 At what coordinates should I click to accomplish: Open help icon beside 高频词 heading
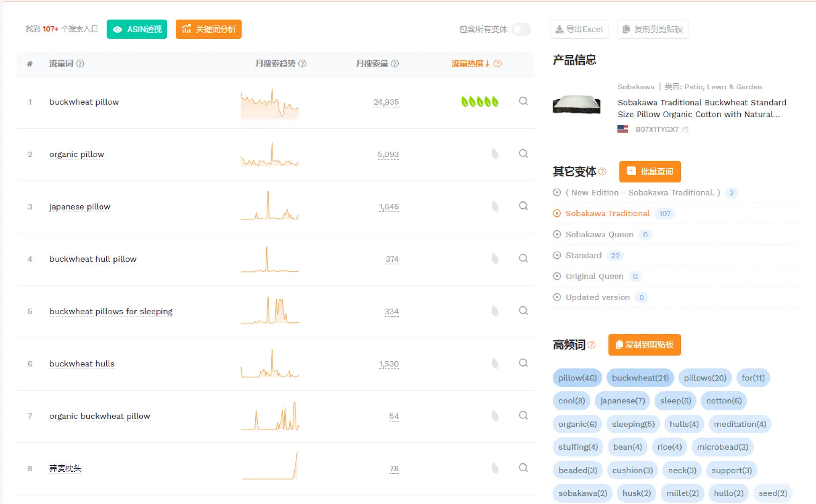tap(592, 345)
